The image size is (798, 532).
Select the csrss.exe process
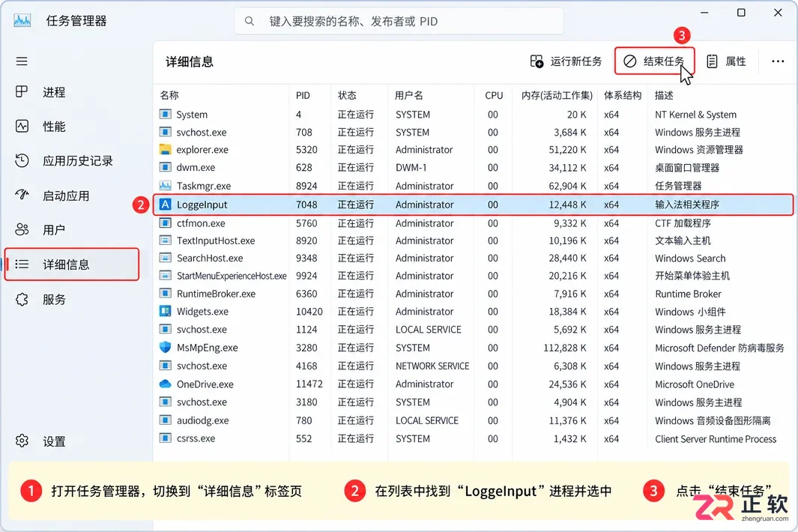[x=474, y=438]
